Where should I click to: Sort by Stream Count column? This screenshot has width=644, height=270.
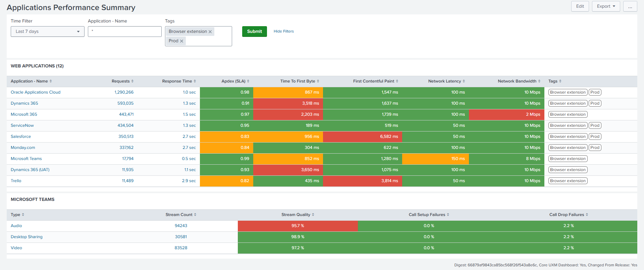pyautogui.click(x=181, y=215)
